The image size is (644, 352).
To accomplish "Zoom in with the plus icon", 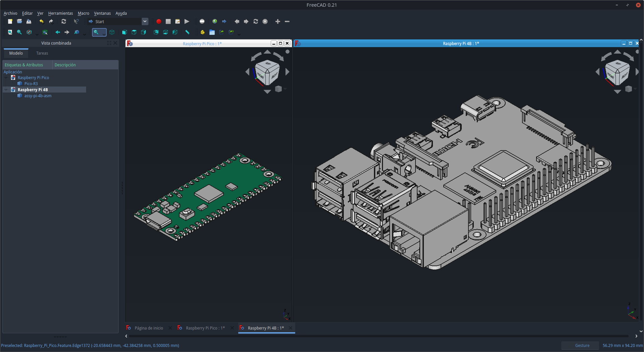I will [x=278, y=21].
